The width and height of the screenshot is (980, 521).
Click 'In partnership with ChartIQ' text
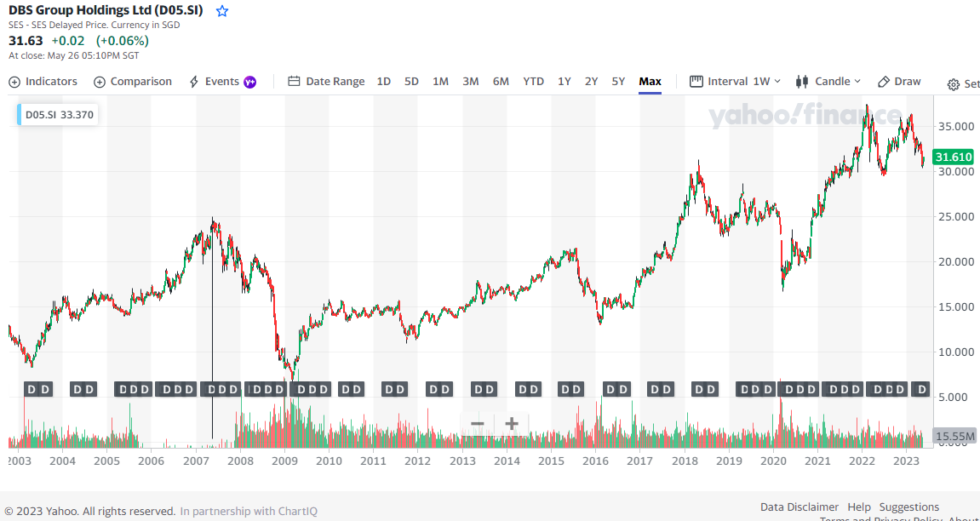(x=249, y=511)
